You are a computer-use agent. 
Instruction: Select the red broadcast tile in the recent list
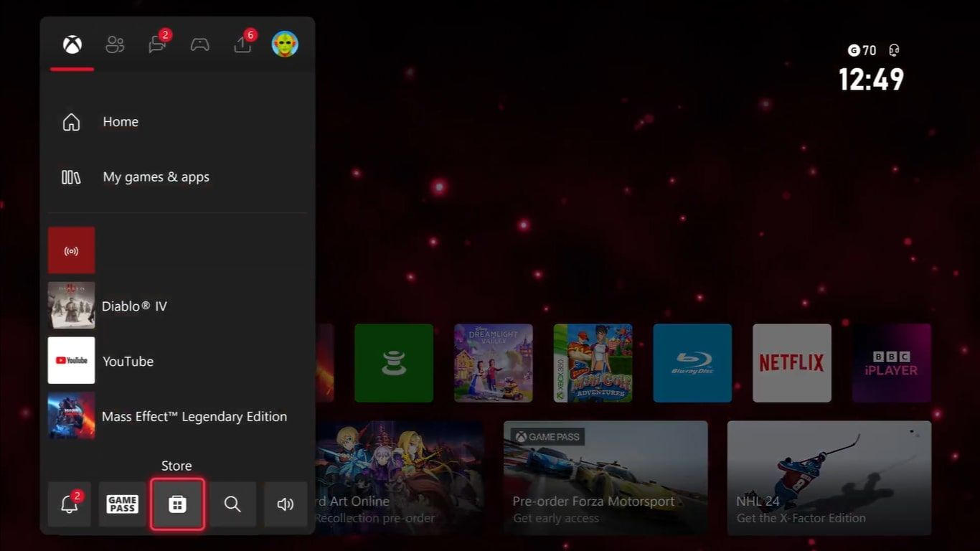(71, 250)
